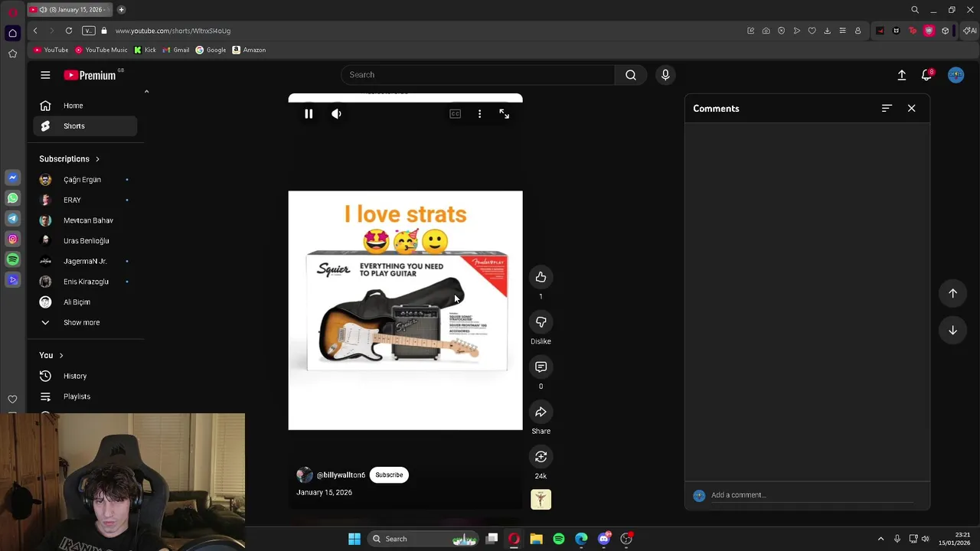
Task: Pause the playing Short
Action: coord(309,114)
